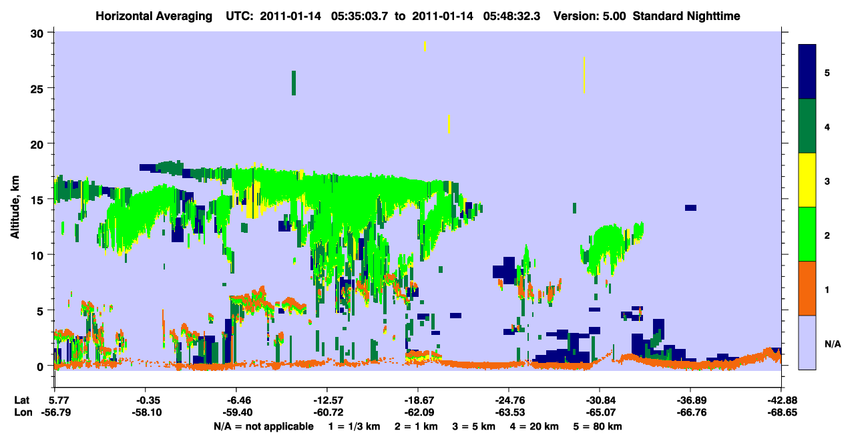This screenshot has width=868, height=445.
Task: Click longitude value '-63.53'
Action: point(509,412)
